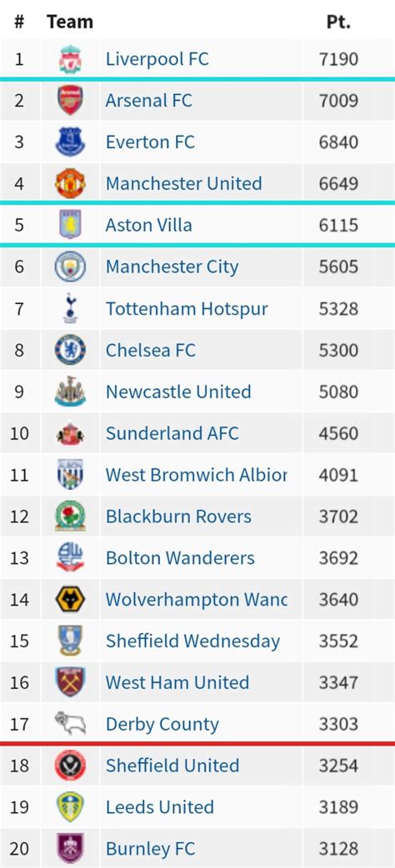Click the Derby County ram logo
This screenshot has height=868, width=395.
click(70, 724)
